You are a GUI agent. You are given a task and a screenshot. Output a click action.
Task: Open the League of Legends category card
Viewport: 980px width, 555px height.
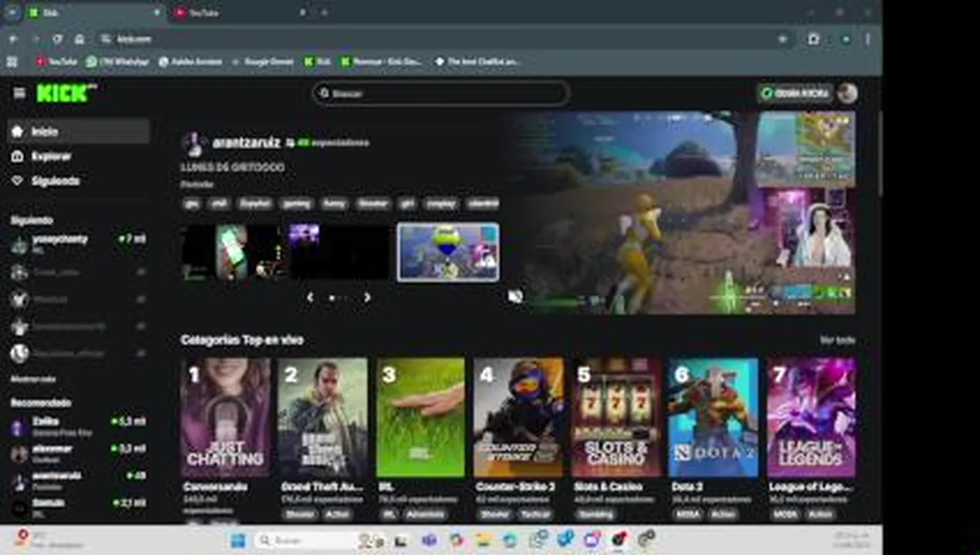point(812,417)
